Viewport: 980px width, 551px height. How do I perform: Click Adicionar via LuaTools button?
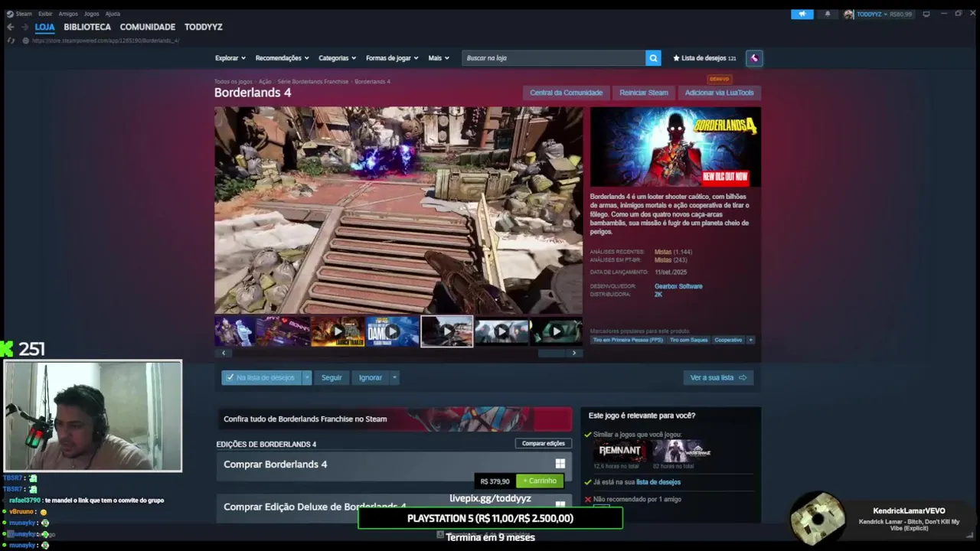tap(719, 93)
